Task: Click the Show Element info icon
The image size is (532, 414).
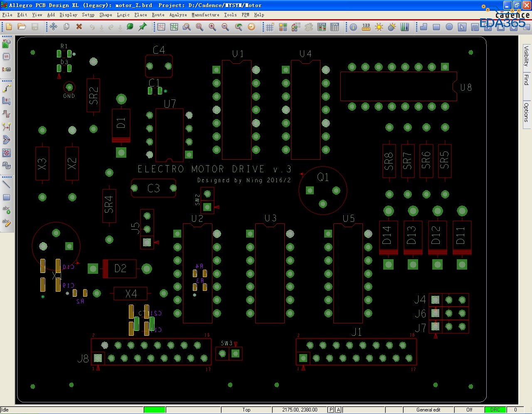Action: 353,27
